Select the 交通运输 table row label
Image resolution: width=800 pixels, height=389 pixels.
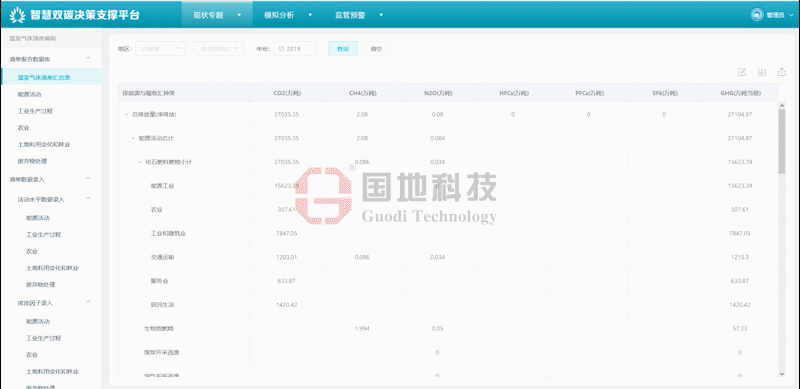tap(162, 257)
